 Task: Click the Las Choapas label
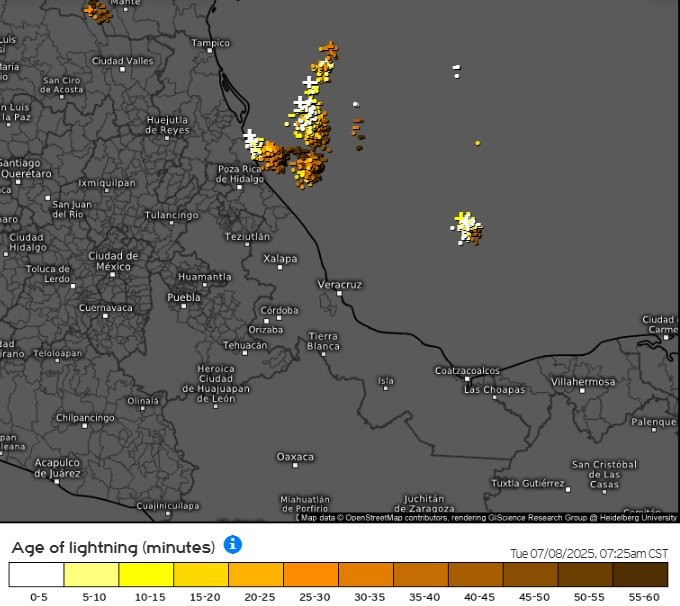point(494,390)
